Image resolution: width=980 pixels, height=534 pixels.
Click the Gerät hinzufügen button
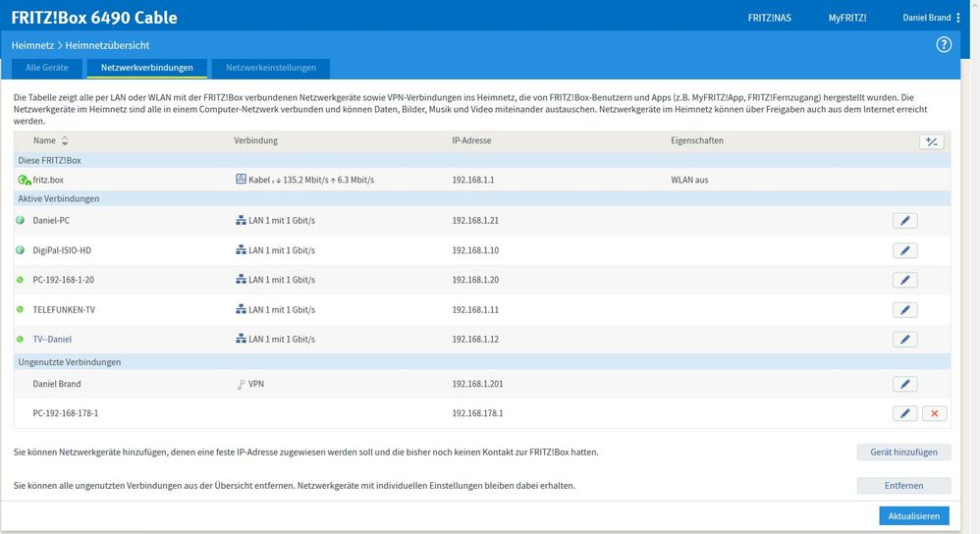click(903, 453)
